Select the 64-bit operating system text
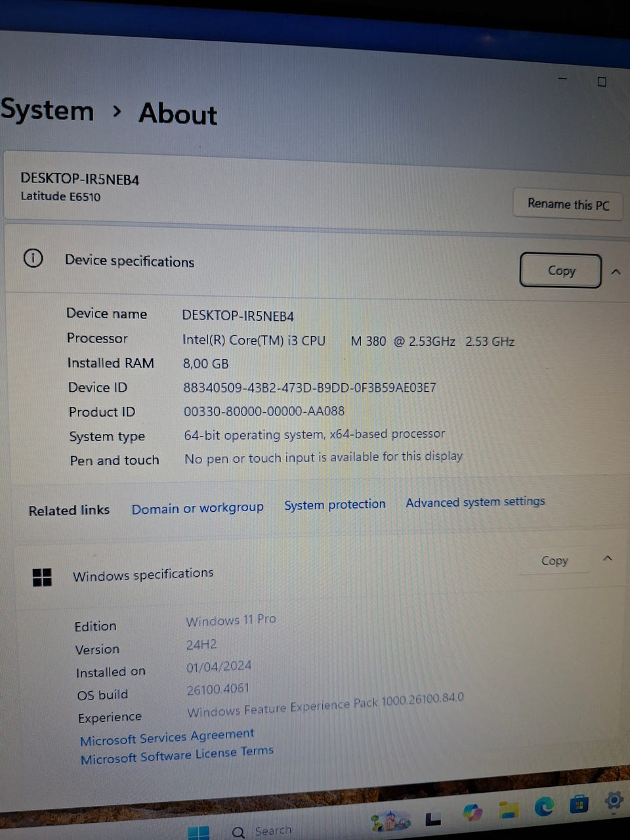Viewport: 630px width, 840px height. [x=314, y=434]
